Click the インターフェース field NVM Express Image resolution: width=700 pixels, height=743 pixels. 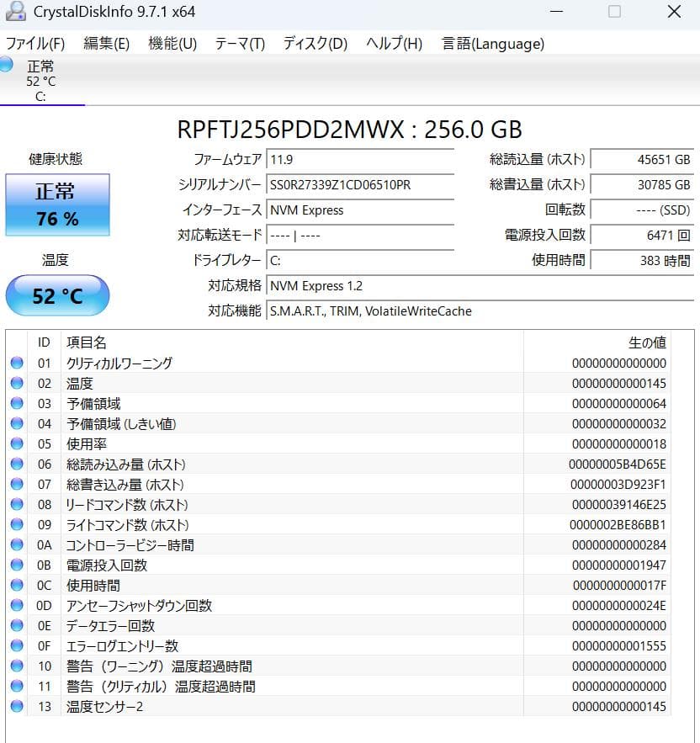360,210
